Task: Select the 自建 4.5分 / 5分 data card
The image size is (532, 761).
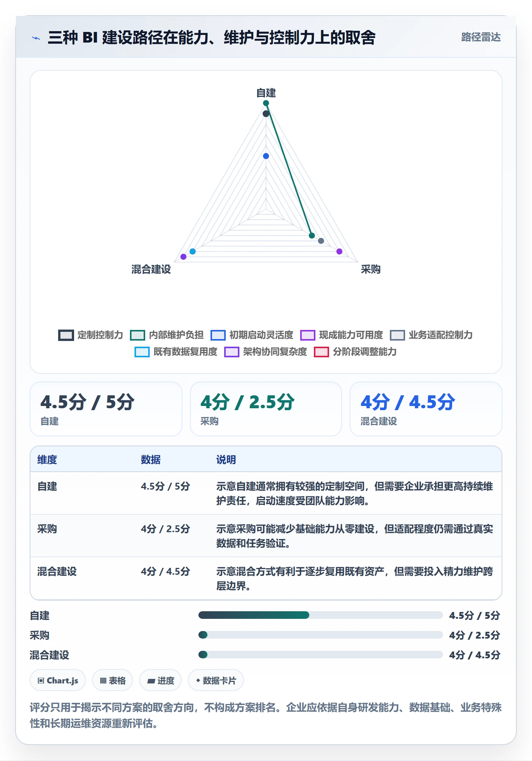Action: pos(106,409)
